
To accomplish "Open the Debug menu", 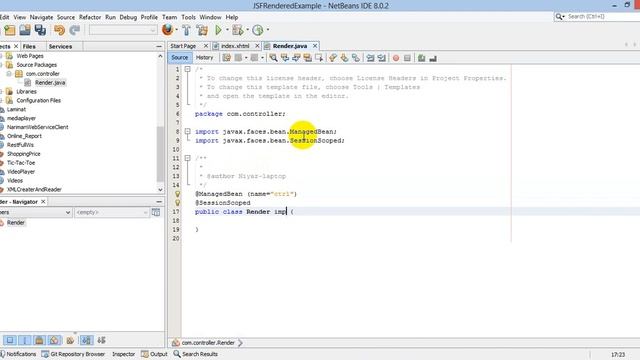I will [128, 17].
